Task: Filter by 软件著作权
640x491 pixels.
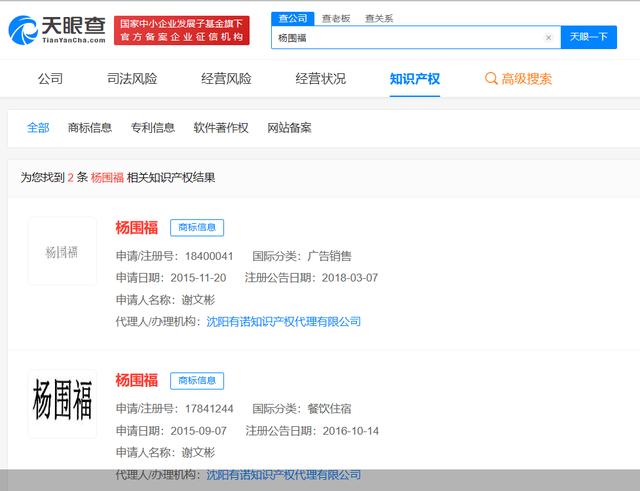Action: (x=221, y=128)
